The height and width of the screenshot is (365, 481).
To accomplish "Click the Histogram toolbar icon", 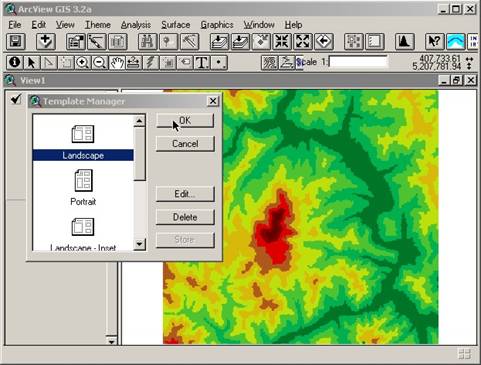I will (405, 42).
